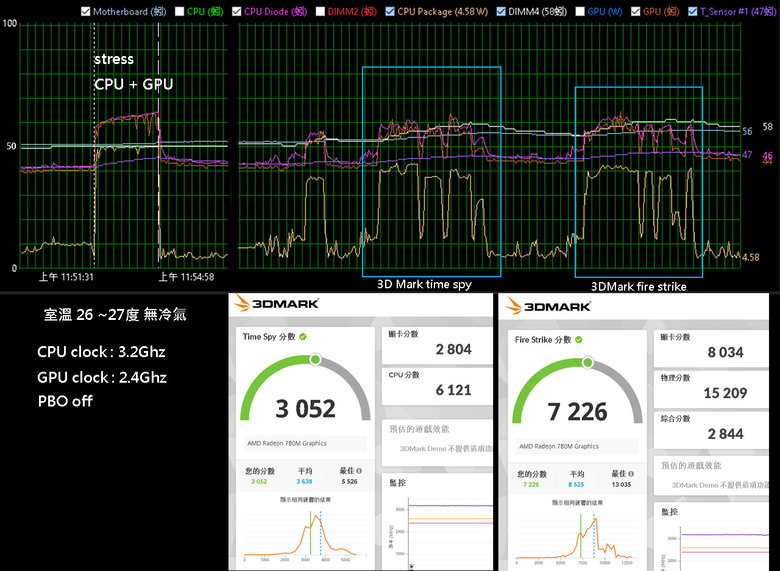Open the Fire Strike score distribution histogram
This screenshot has width=780, height=571.
575,537
